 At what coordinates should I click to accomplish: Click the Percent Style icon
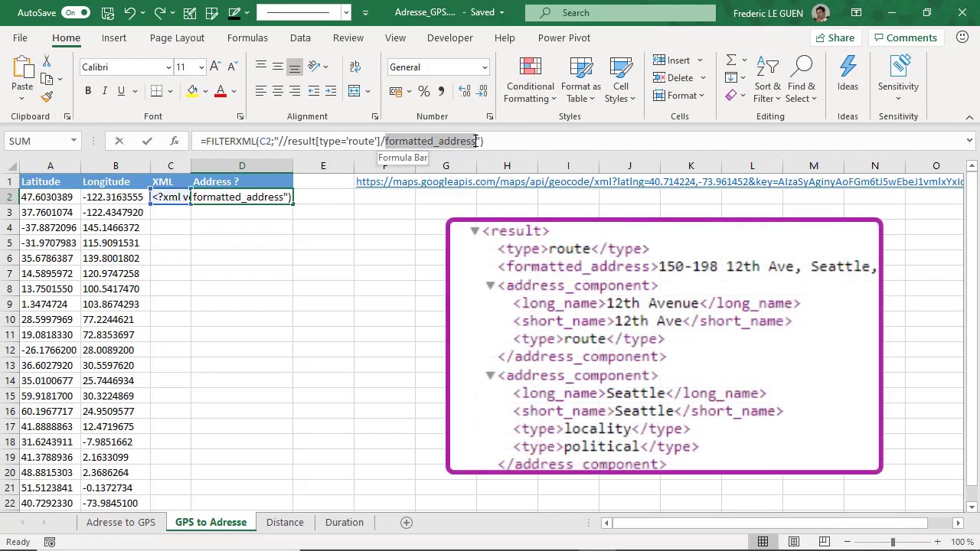point(424,91)
